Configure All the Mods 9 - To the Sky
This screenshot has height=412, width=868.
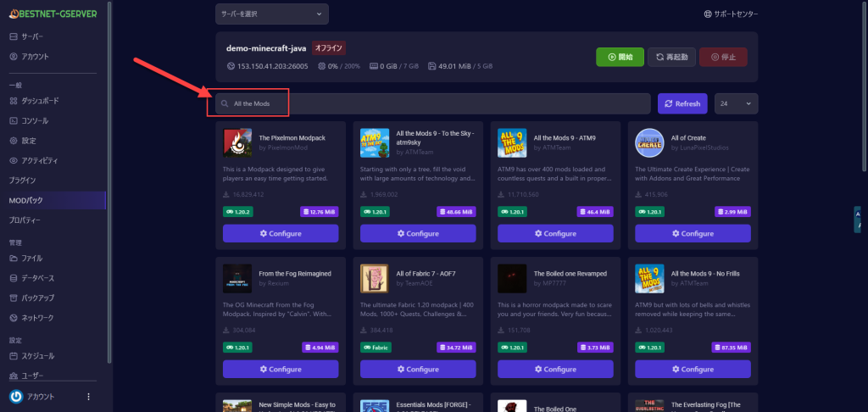[418, 233]
